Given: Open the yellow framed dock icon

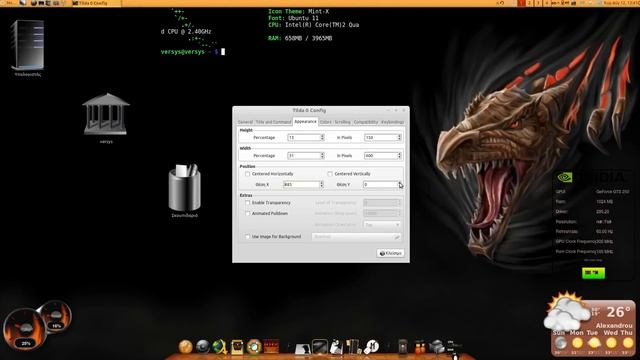Looking at the screenshot, I should (237, 347).
